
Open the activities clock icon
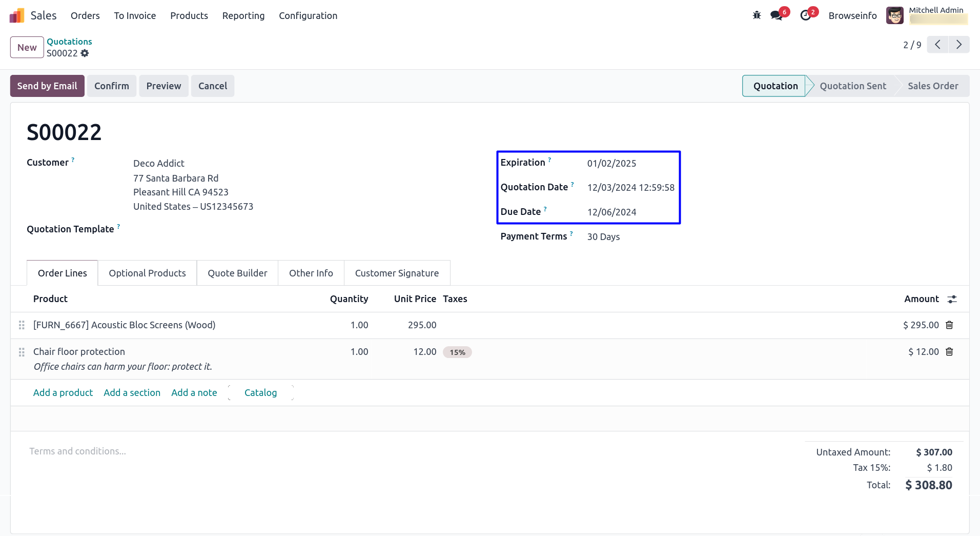pyautogui.click(x=806, y=15)
